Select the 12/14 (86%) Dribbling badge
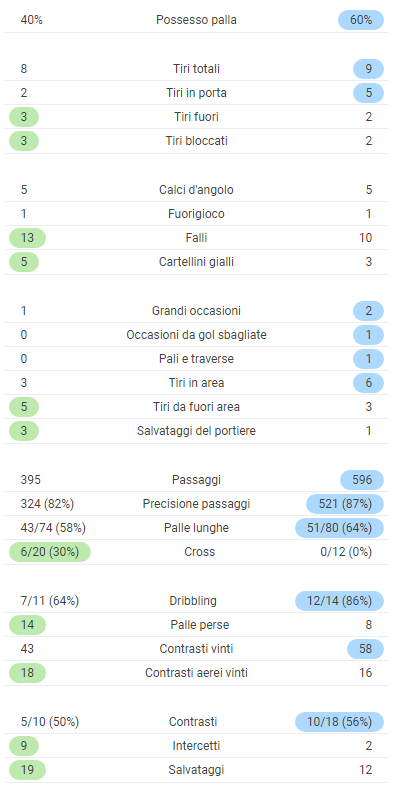 pos(339,600)
